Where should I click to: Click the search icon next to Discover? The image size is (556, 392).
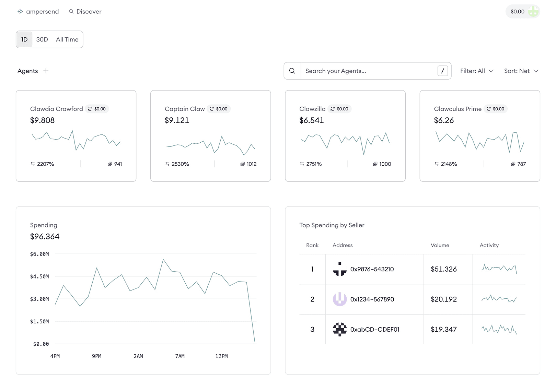(x=71, y=11)
